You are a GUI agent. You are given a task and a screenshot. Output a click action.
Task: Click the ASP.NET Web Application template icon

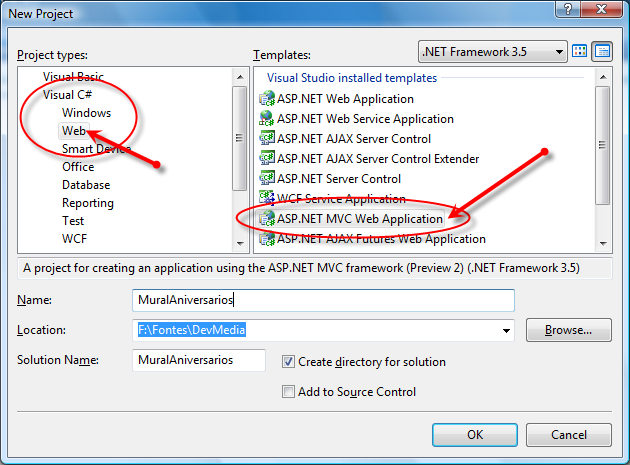click(267, 99)
